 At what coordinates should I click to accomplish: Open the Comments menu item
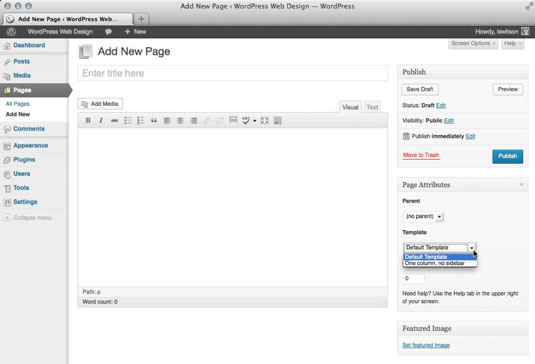[29, 129]
